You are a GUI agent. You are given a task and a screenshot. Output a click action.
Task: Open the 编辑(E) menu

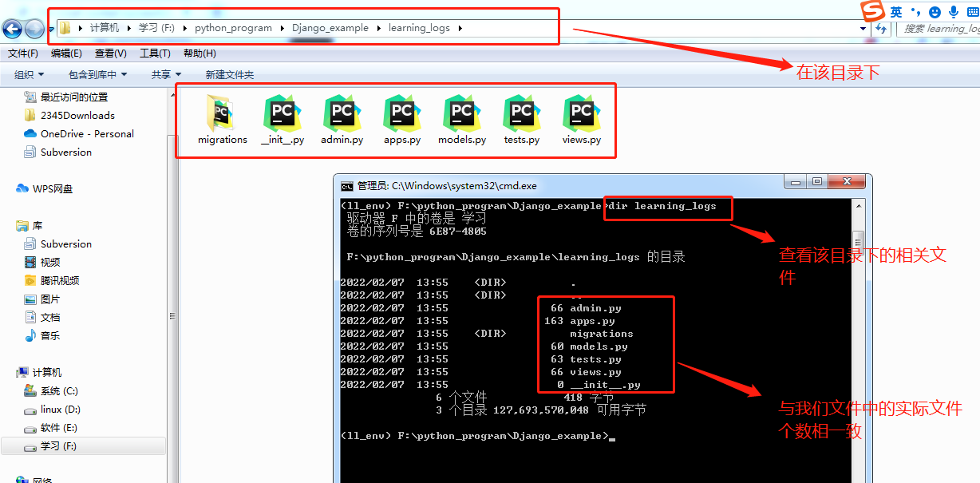[66, 53]
